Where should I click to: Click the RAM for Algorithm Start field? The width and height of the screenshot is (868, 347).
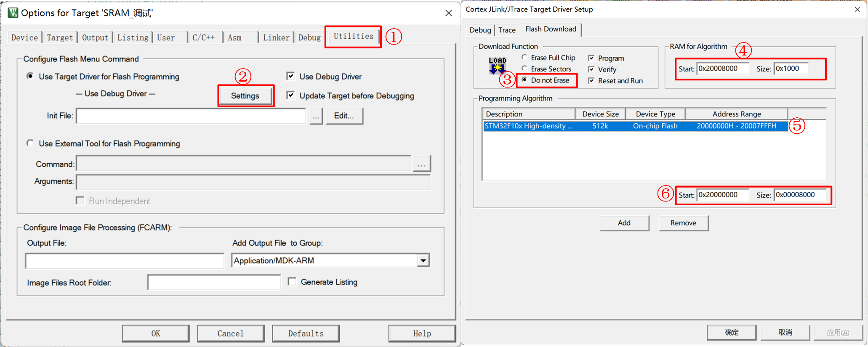pyautogui.click(x=722, y=69)
